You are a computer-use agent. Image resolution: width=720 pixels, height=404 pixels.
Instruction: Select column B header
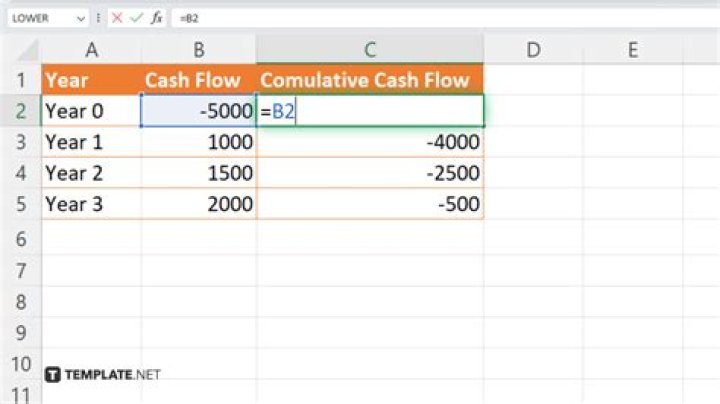click(198, 50)
